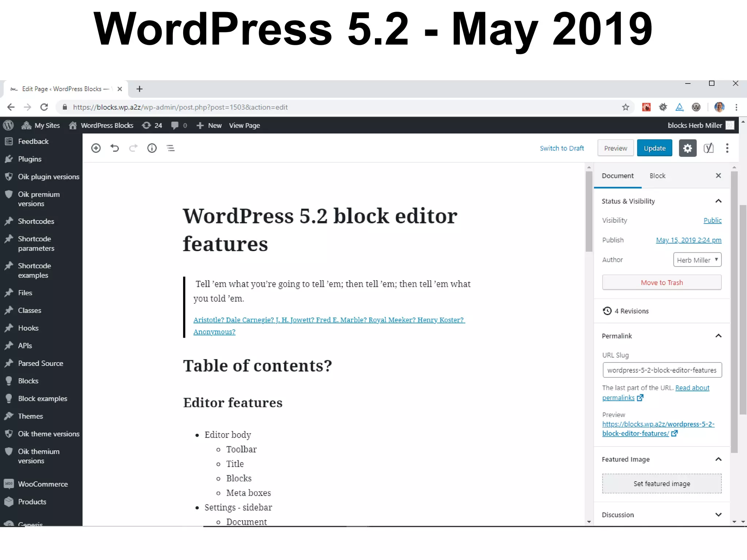The height and width of the screenshot is (560, 747).
Task: Click Switch to Draft
Action: tap(562, 148)
